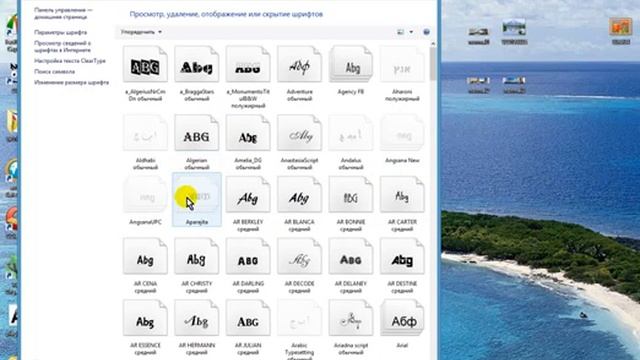Open Настройка текста ClearType link
Screen dimensions: 640x360
pos(70,61)
